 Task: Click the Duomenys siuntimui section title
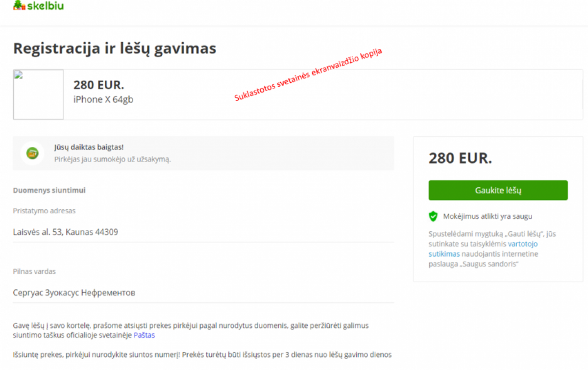(x=49, y=190)
